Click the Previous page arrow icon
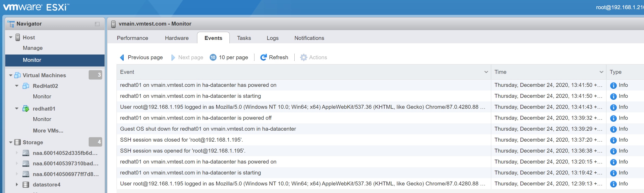This screenshot has height=193, width=644. tap(122, 57)
